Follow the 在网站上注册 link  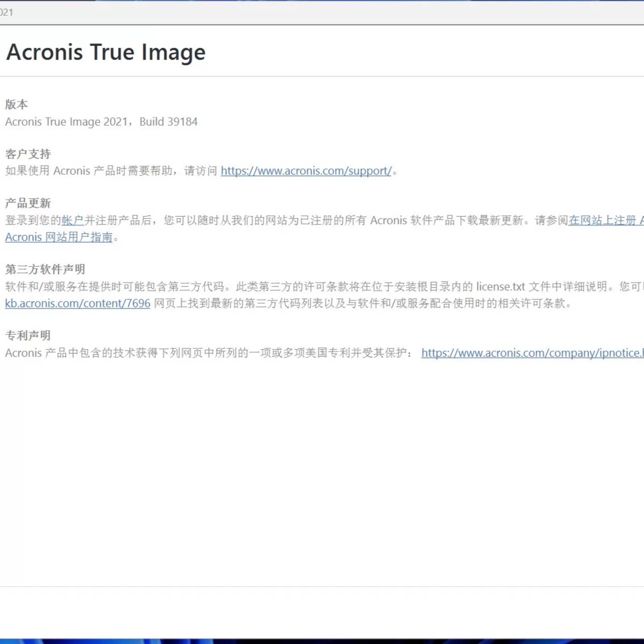tap(606, 220)
